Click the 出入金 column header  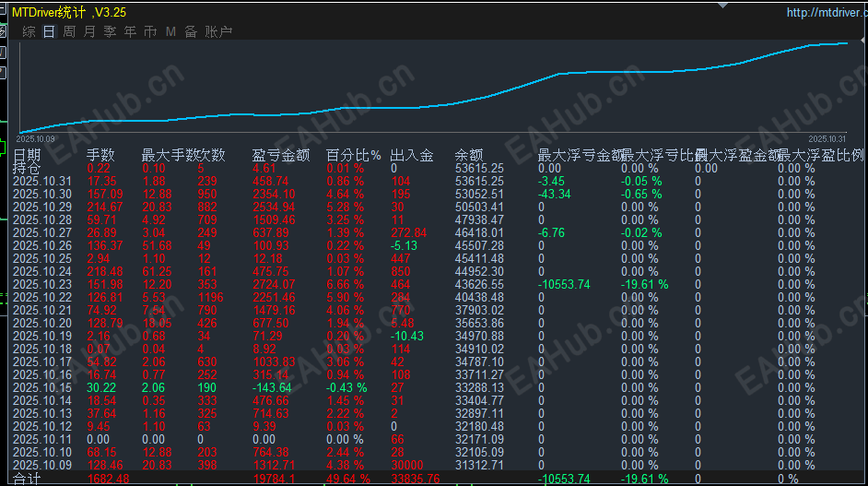(x=412, y=155)
